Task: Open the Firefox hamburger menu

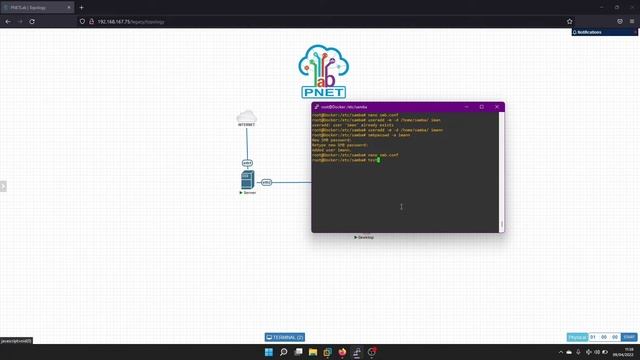Action: pyautogui.click(x=632, y=21)
